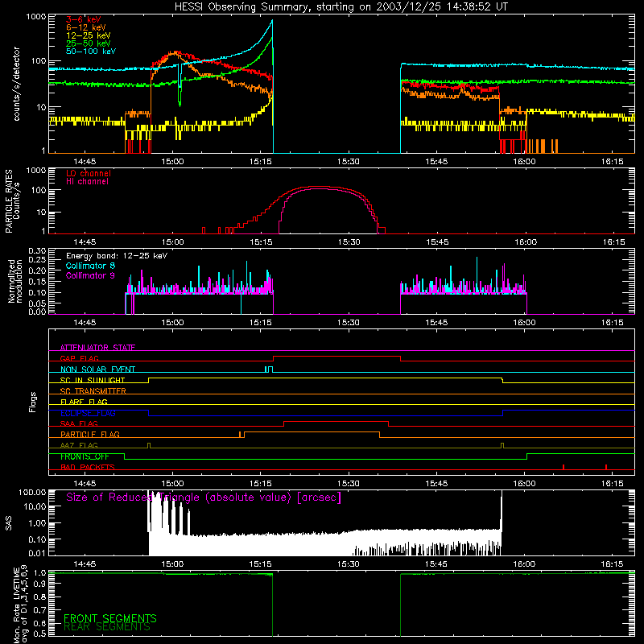Click the vertical Flags axis label
644x644 pixels.
coord(33,402)
